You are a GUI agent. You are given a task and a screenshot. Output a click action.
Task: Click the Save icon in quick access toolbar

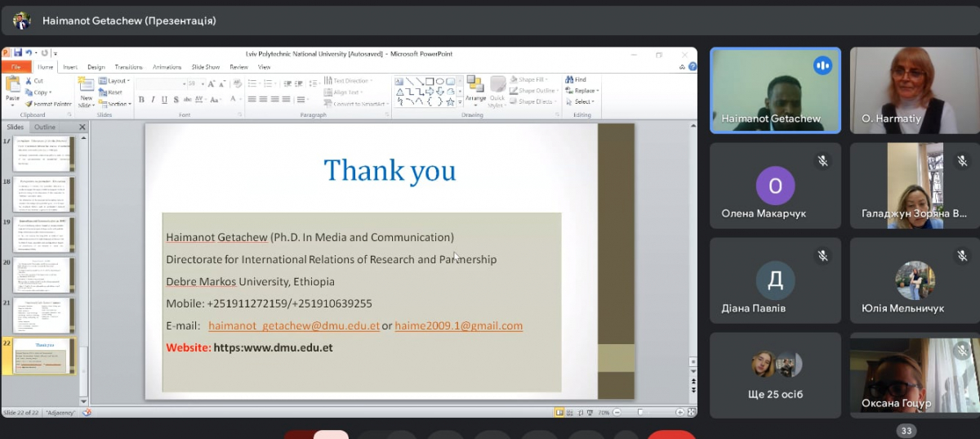[17, 53]
